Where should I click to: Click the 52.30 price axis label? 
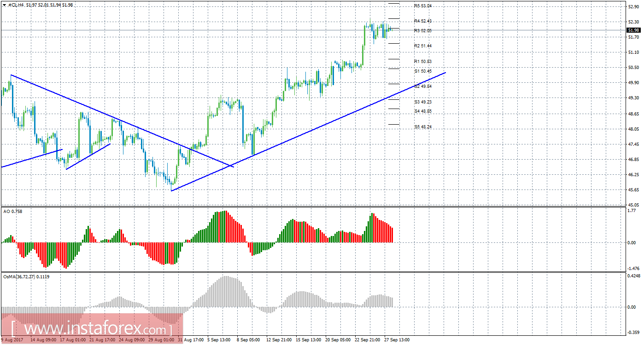633,22
